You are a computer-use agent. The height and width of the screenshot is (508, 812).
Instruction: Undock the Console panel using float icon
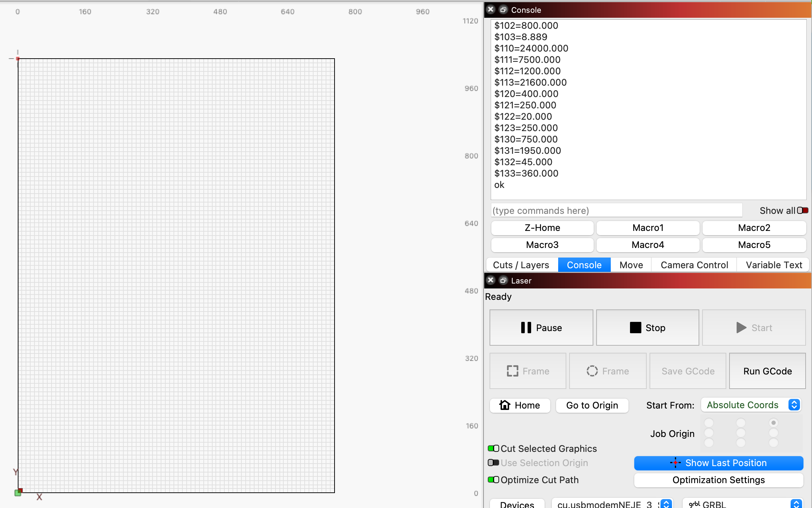(503, 10)
